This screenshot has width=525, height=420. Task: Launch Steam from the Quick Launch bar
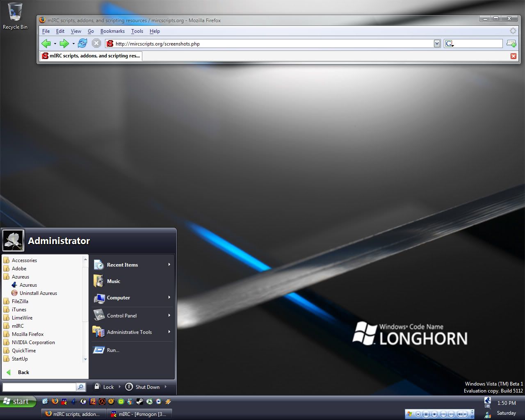(x=139, y=402)
